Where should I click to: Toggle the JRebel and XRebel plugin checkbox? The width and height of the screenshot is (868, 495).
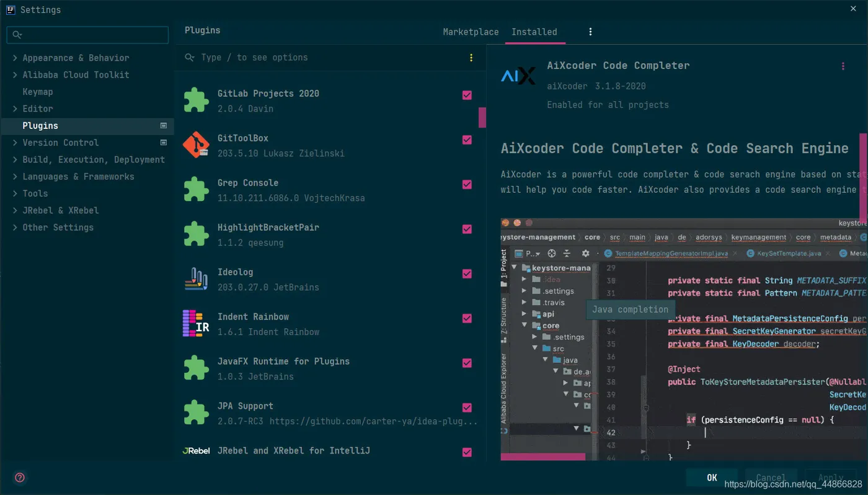(467, 452)
